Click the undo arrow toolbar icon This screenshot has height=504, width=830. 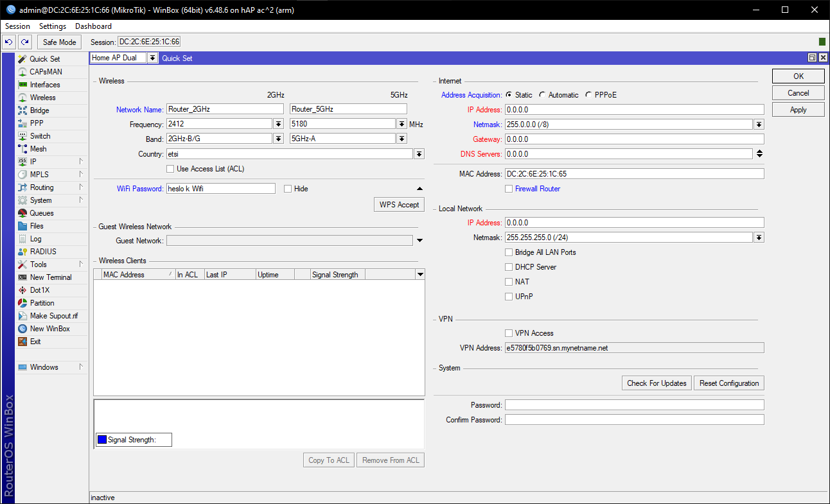[x=9, y=42]
